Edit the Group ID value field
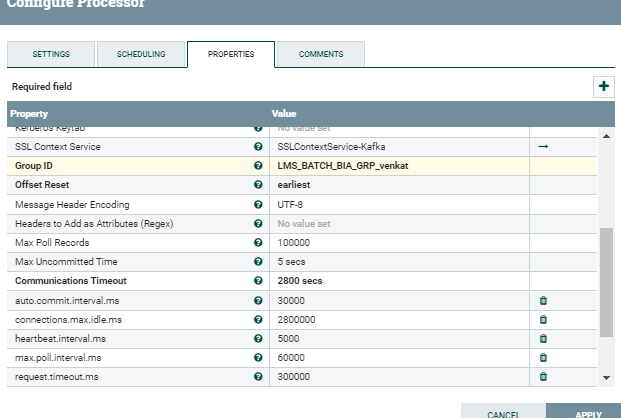The image size is (621, 418). point(399,166)
